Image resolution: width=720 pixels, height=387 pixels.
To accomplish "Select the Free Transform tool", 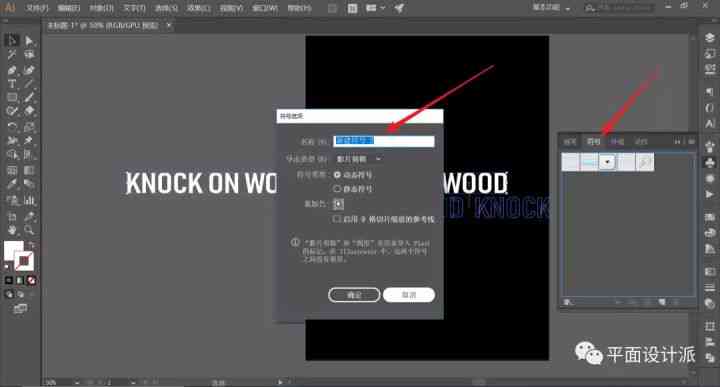I will [29, 140].
